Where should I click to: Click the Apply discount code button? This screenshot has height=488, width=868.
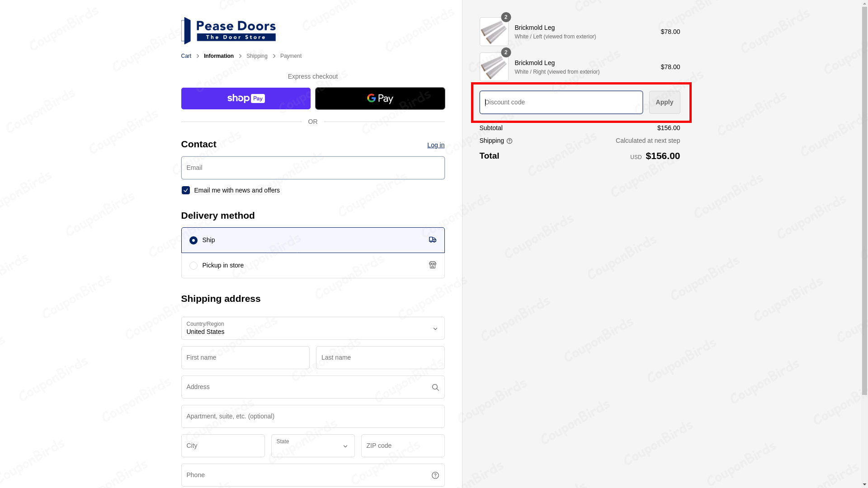664,102
